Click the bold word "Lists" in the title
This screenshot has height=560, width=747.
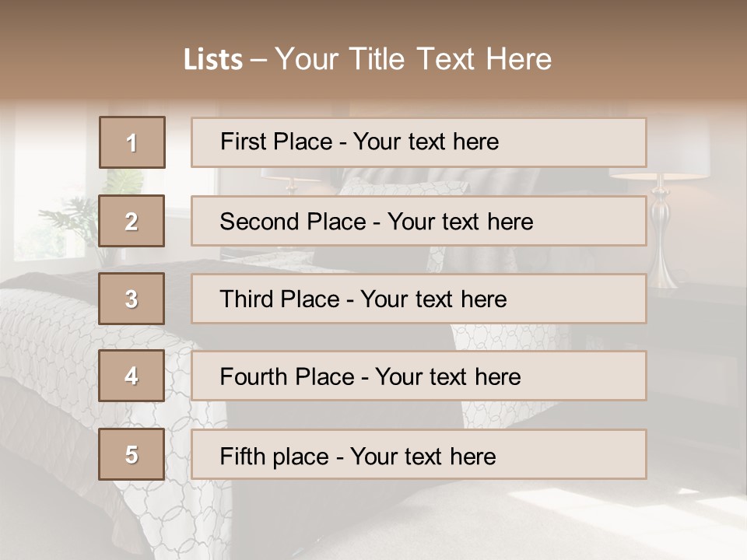(212, 60)
